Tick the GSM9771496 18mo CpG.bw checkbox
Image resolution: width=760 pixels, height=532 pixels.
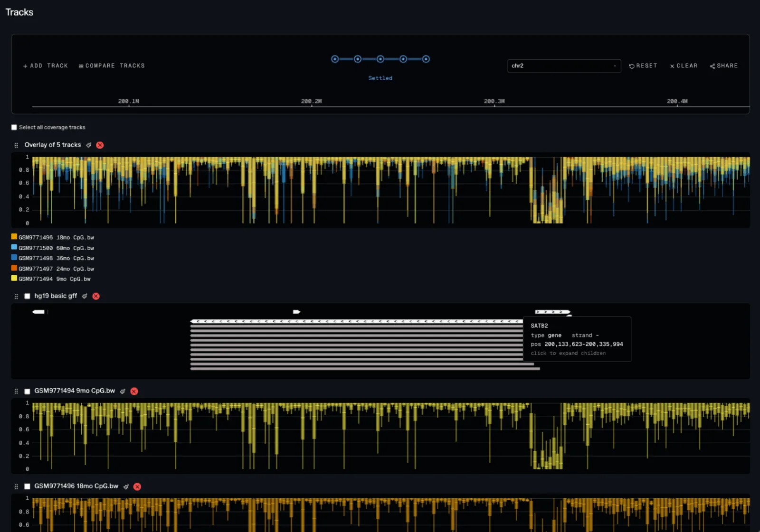pyautogui.click(x=27, y=486)
